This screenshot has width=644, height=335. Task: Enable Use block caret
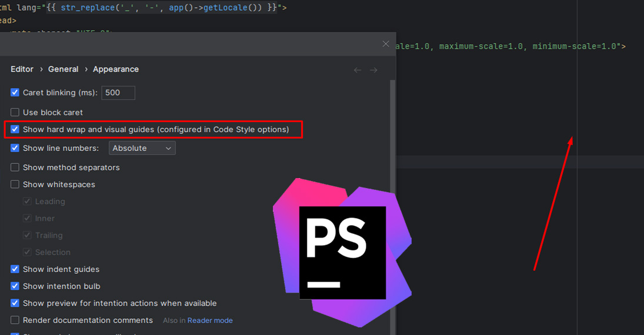click(x=15, y=112)
